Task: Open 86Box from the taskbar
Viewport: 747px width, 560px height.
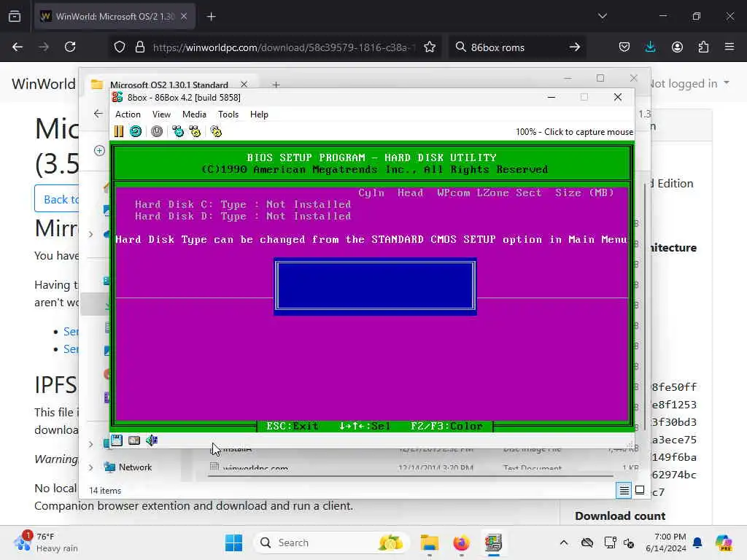Action: click(493, 542)
